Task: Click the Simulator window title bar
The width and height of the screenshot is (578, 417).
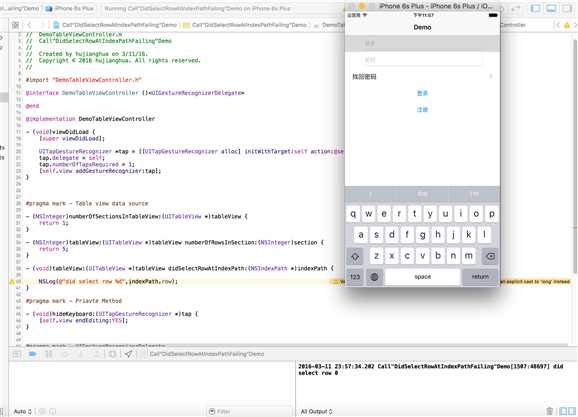Action: pyautogui.click(x=422, y=6)
